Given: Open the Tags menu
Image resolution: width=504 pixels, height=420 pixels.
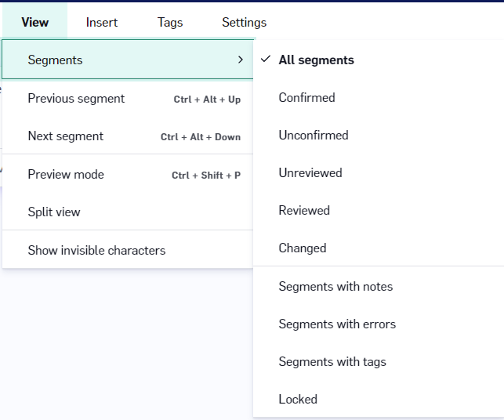Looking at the screenshot, I should (170, 22).
